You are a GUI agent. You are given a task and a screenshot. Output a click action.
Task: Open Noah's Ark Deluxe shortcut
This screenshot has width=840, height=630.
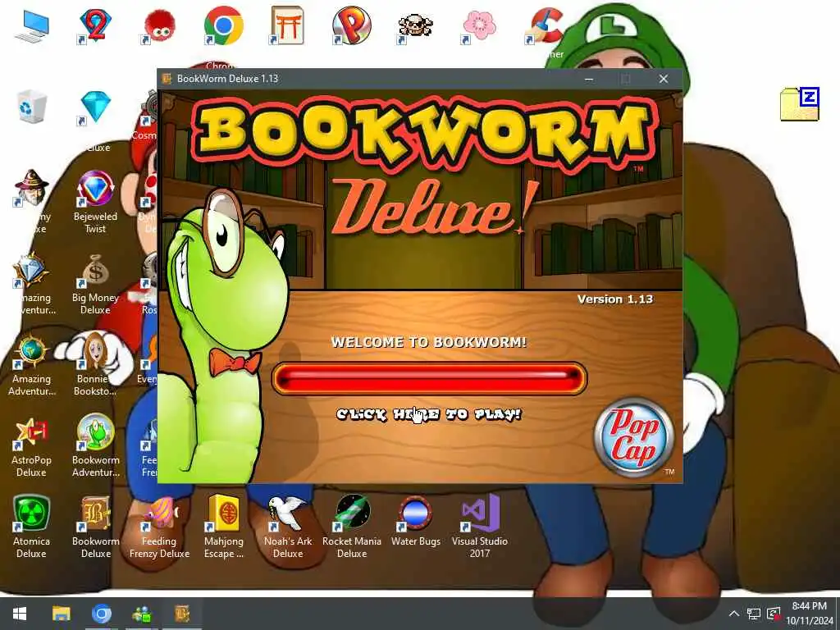coord(288,527)
